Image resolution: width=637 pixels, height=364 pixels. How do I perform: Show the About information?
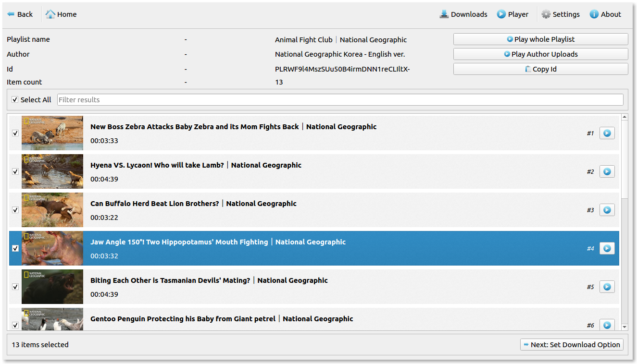[x=605, y=14]
